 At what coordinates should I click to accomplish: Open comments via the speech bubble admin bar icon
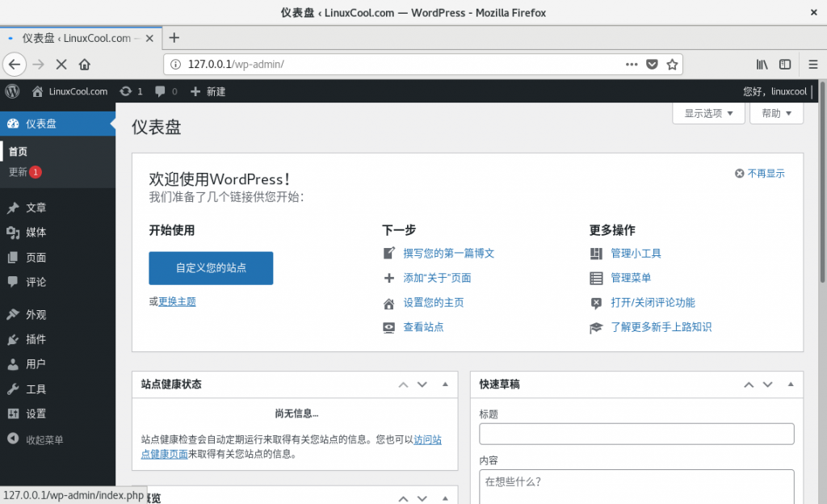tap(159, 91)
